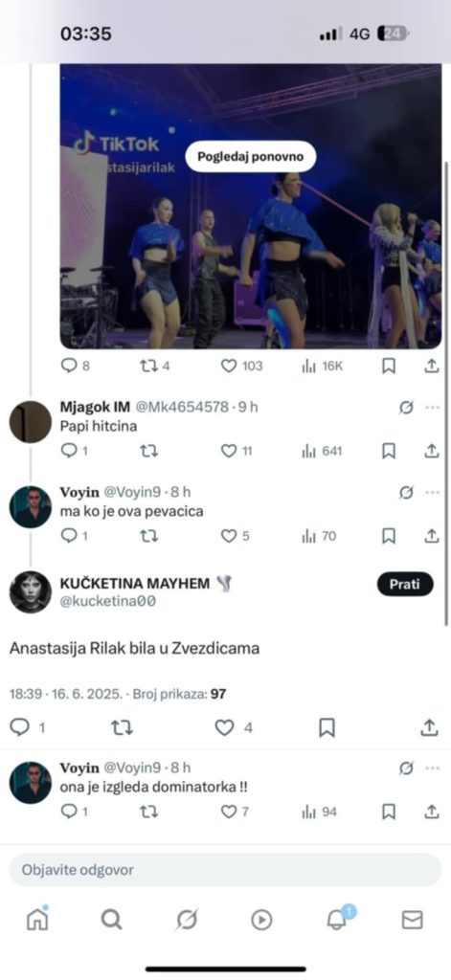Screen dimensions: 451x980
Task: Like the video post with 103 likes
Action: click(242, 367)
